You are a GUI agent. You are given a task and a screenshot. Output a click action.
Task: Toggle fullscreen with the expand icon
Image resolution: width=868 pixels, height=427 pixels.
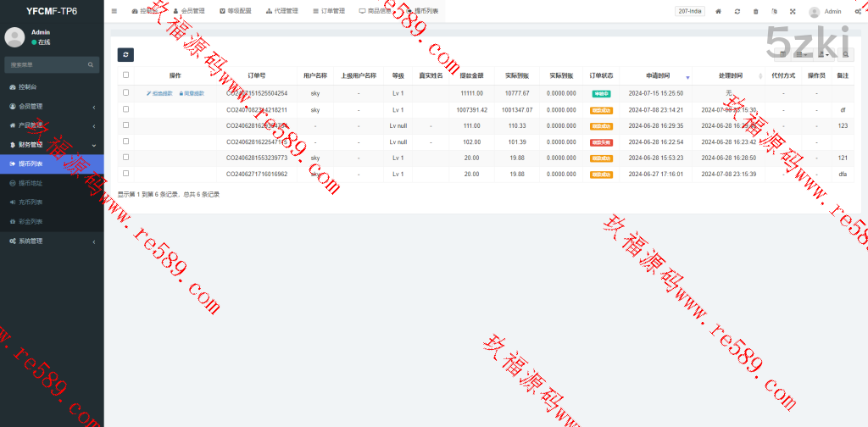coord(793,12)
